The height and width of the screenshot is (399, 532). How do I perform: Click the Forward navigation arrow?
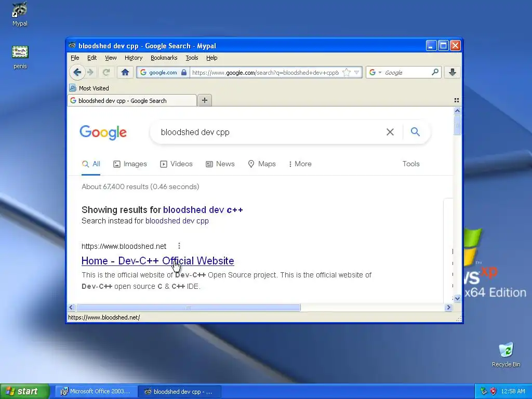click(x=90, y=72)
